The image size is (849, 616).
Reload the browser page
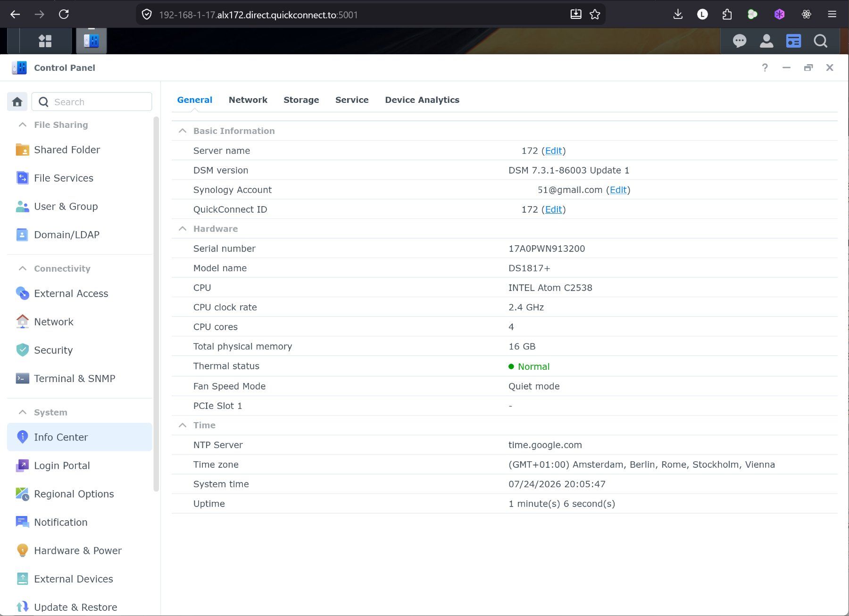click(x=64, y=15)
